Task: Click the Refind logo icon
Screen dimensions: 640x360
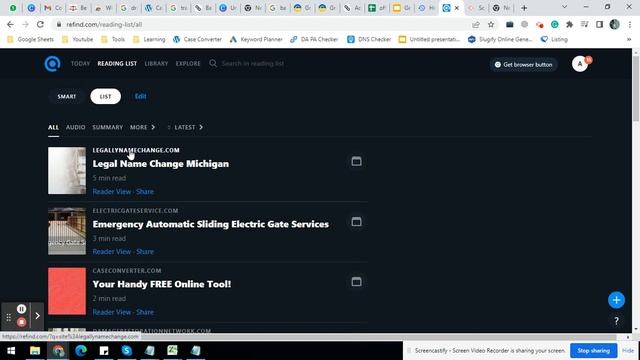Action: coord(52,64)
